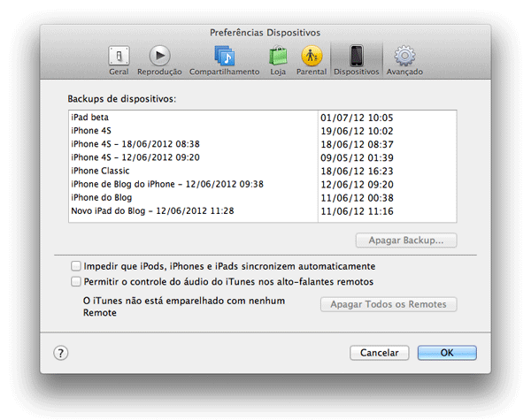Click the Cancelar button

point(380,353)
